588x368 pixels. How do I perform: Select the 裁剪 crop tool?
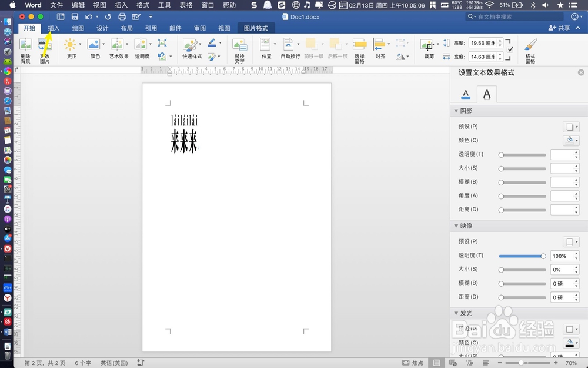[429, 49]
